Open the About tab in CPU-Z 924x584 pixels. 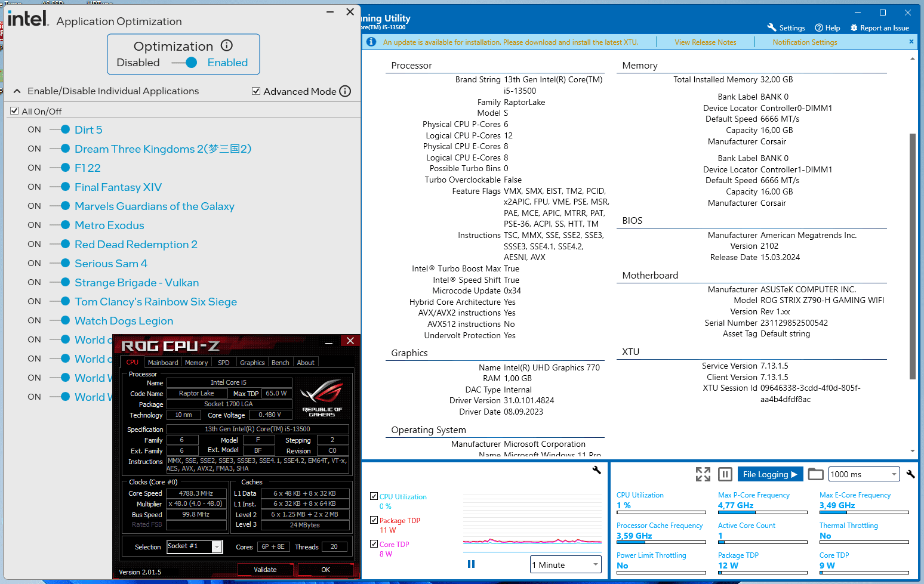(x=306, y=363)
